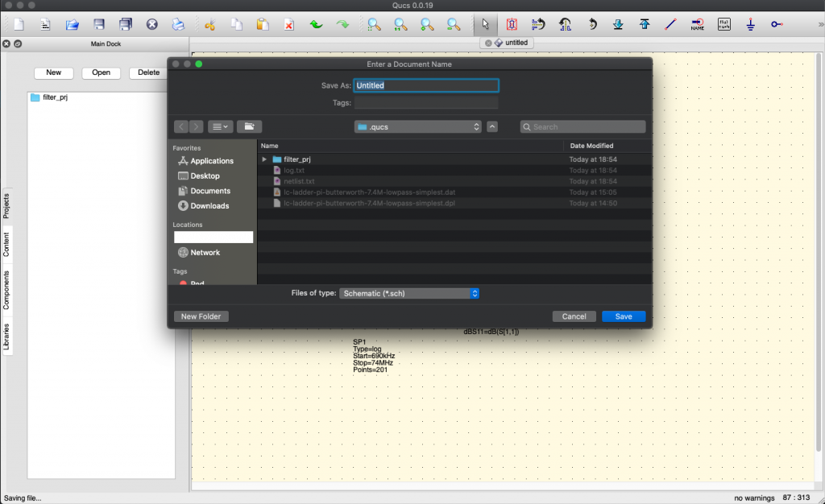Viewport: 825px width, 504px height.
Task: Open the list view options dropdown in dialog
Action: pos(221,126)
